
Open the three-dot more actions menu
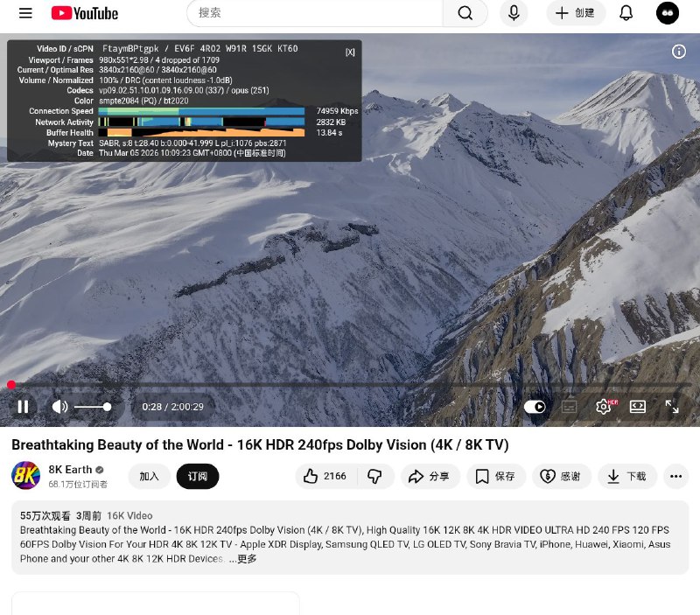click(x=675, y=477)
